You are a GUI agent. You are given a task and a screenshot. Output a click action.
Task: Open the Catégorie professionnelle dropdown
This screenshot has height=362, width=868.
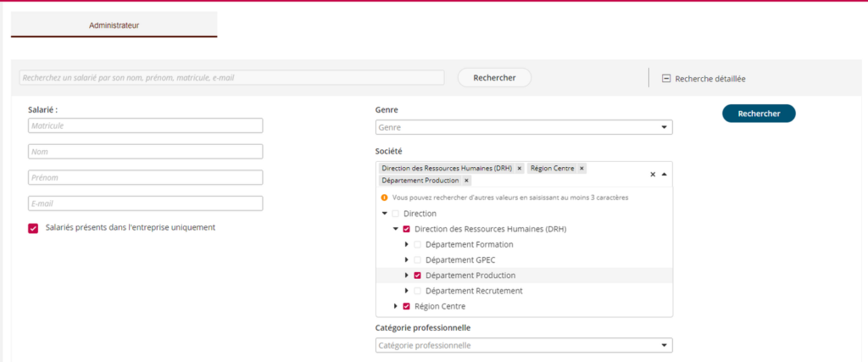tap(523, 345)
